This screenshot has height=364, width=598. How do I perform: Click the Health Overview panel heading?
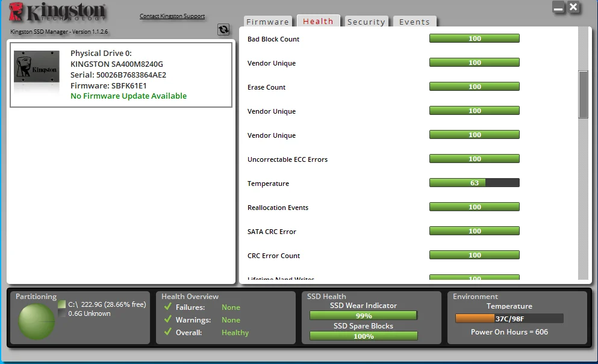190,296
